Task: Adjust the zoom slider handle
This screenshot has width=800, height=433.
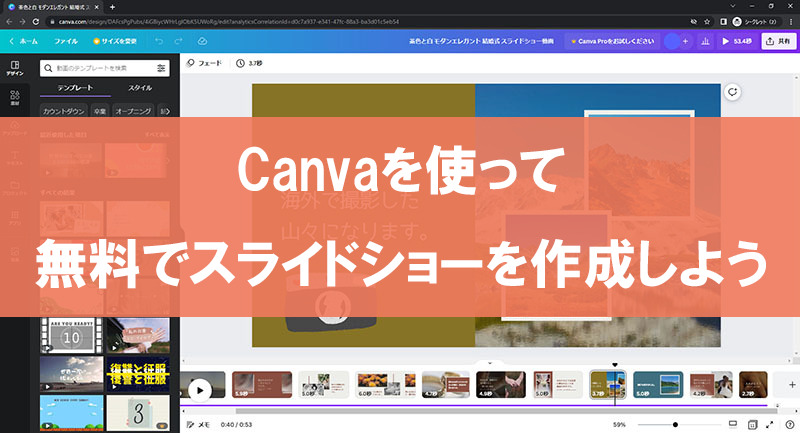Action: (x=675, y=424)
